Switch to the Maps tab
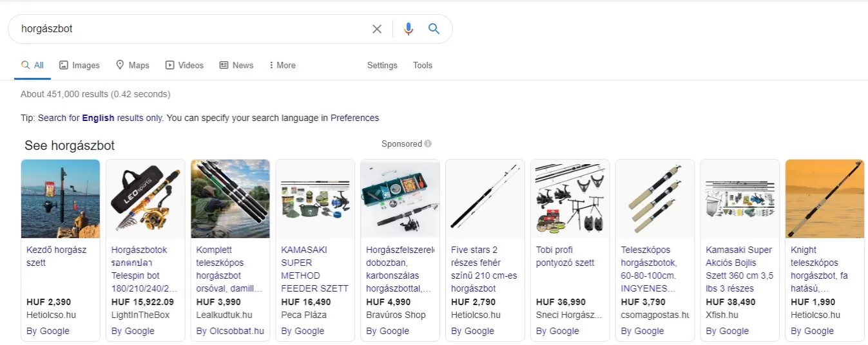 point(132,65)
